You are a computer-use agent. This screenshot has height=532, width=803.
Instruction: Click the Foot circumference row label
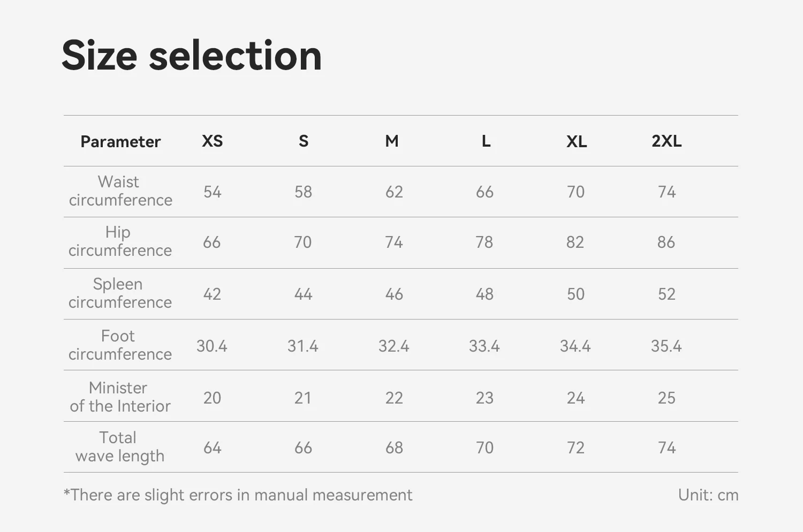pyautogui.click(x=120, y=345)
